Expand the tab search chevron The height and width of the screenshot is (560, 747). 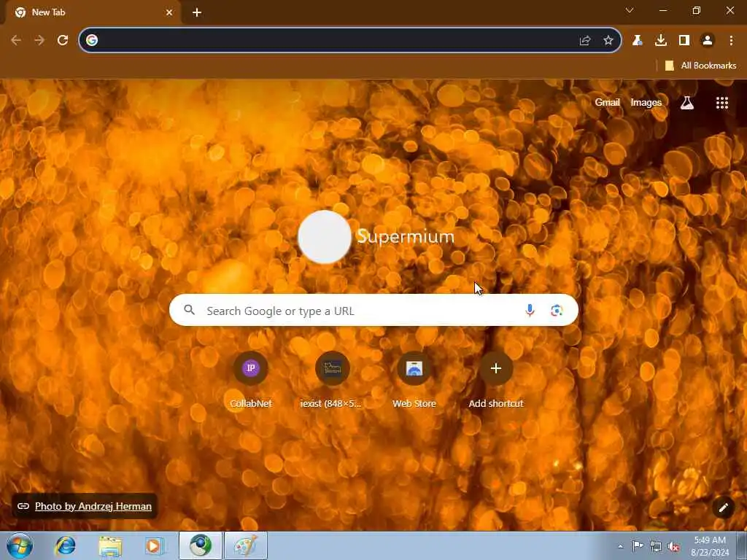click(630, 10)
